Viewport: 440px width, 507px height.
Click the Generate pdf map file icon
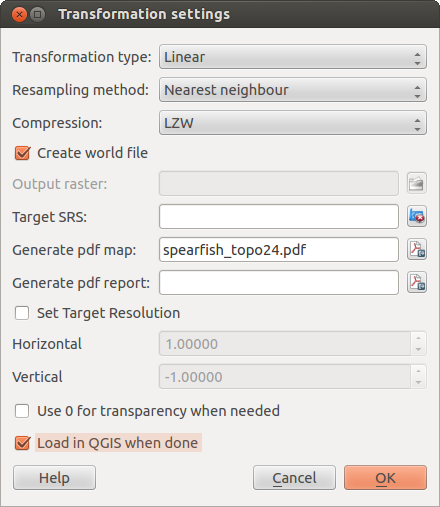click(x=417, y=249)
